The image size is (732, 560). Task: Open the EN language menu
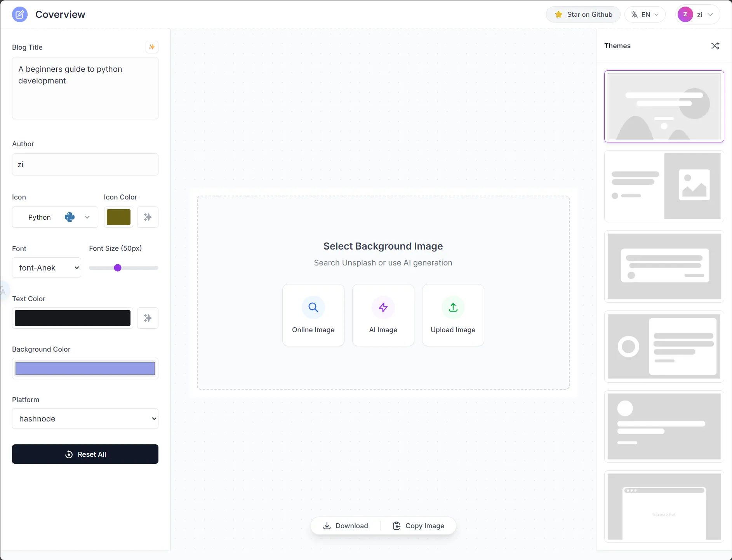click(645, 15)
